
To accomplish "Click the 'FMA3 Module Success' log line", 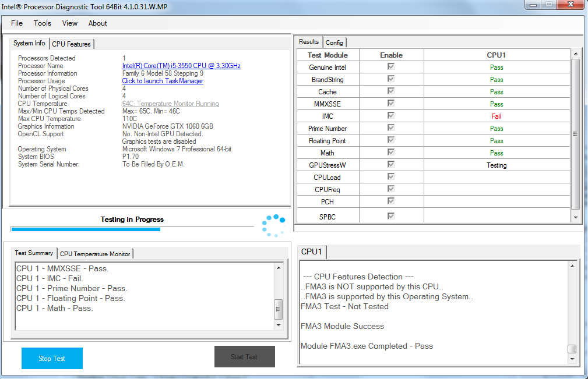I will pos(343,326).
